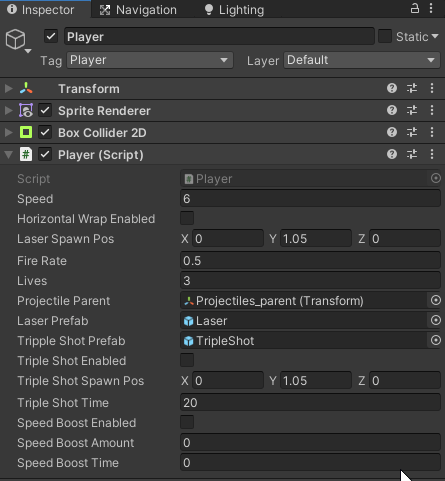This screenshot has height=481, width=445.
Task: Click the Speed value field
Action: click(310, 199)
